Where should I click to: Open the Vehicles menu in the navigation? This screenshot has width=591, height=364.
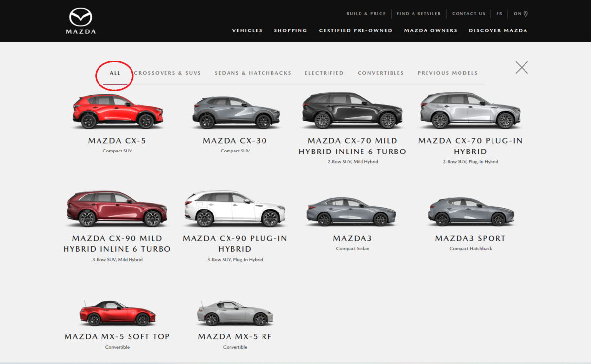(x=247, y=30)
